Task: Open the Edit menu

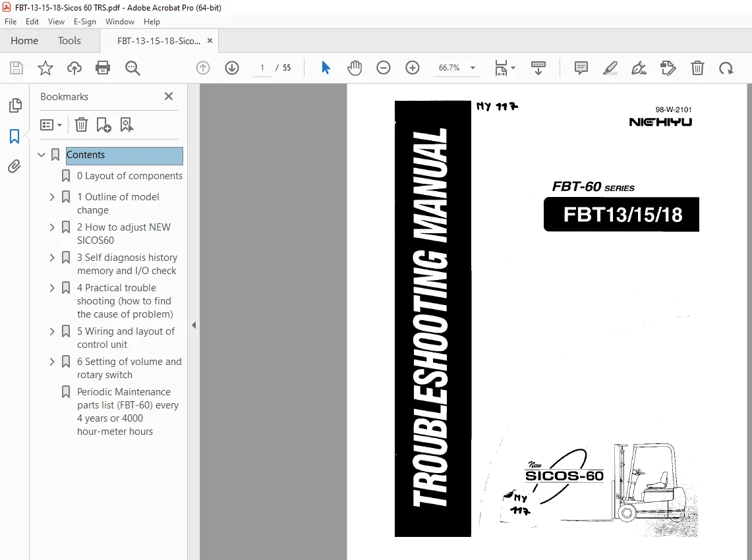Action: pyautogui.click(x=32, y=22)
